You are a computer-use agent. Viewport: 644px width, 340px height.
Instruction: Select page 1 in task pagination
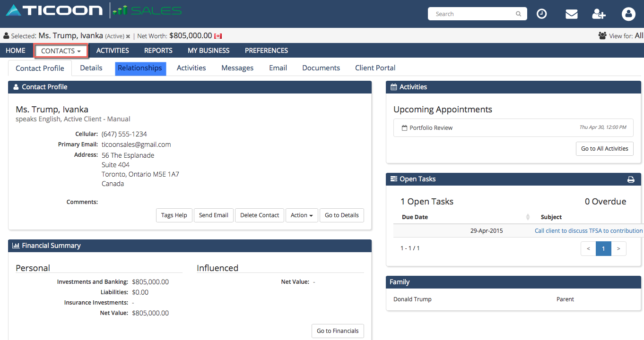(x=603, y=248)
